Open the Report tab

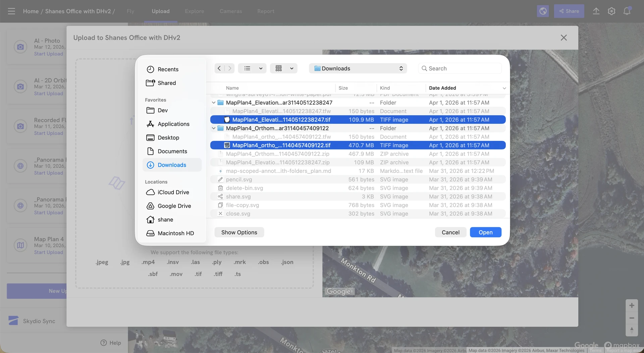pos(266,11)
